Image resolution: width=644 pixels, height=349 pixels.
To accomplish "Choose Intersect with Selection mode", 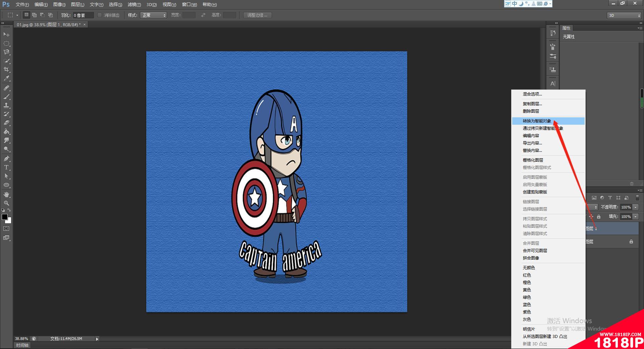I will (x=50, y=15).
